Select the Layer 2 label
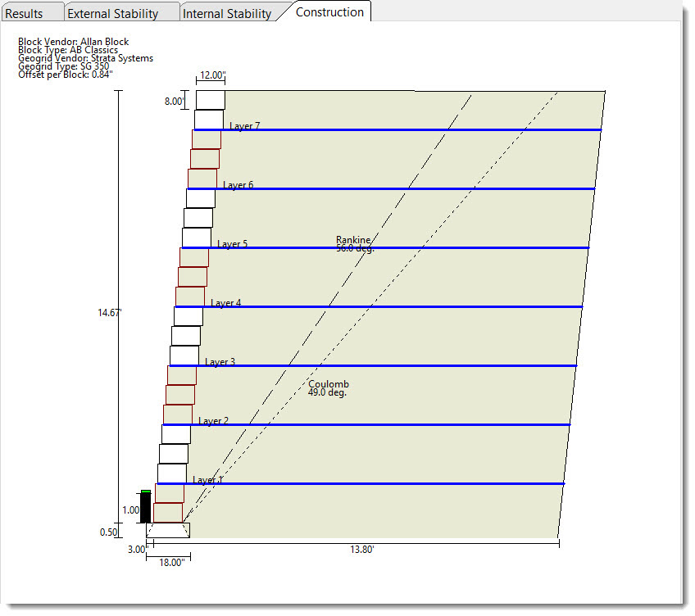The image size is (695, 616). [213, 421]
